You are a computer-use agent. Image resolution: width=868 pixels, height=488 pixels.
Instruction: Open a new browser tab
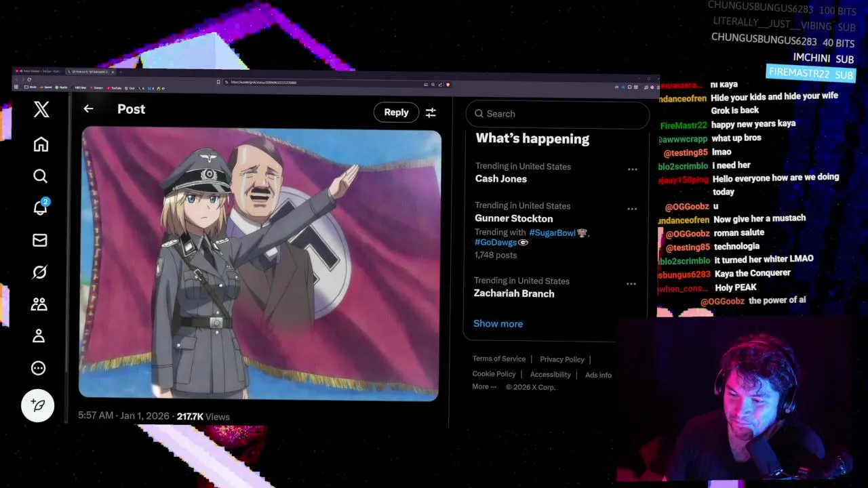tap(121, 72)
